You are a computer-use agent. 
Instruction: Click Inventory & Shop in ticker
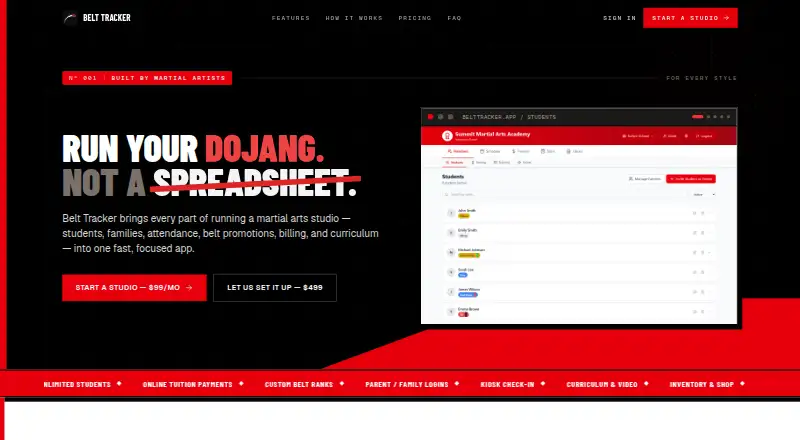(702, 384)
